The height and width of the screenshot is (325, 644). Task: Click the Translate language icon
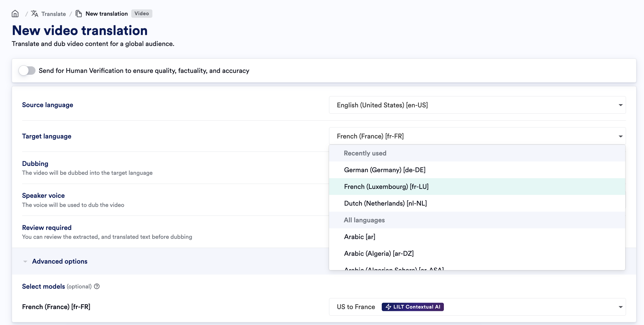pos(35,14)
